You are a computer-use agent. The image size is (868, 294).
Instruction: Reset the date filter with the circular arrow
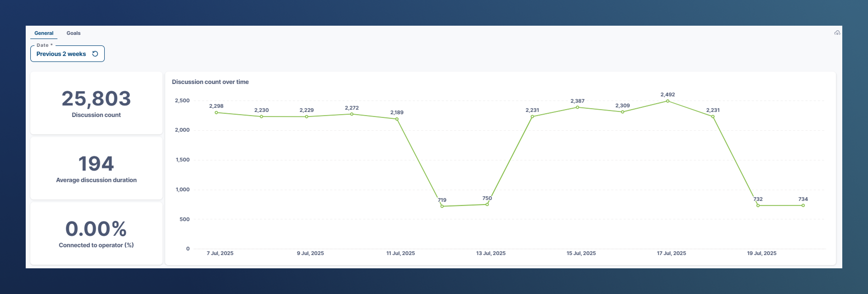coord(95,54)
